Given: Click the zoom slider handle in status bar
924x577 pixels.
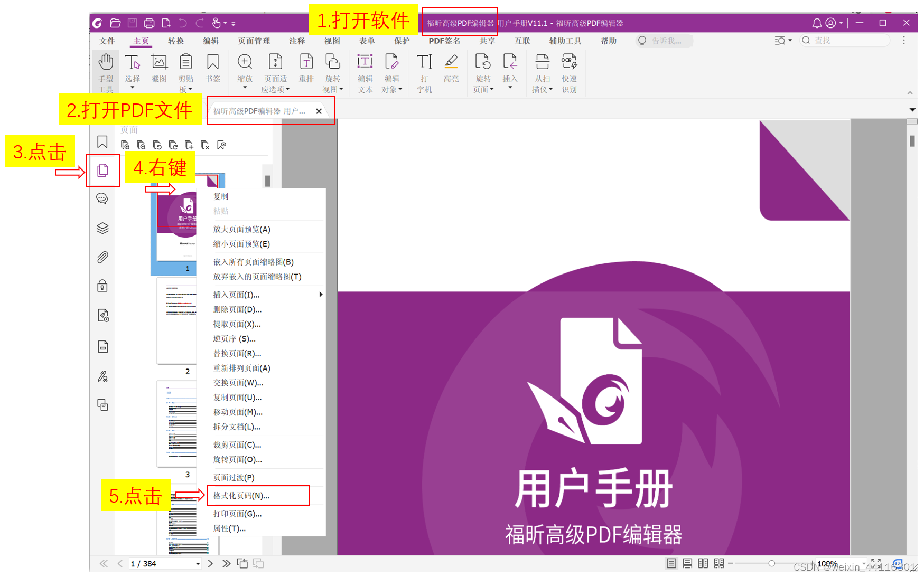Looking at the screenshot, I should 772,563.
